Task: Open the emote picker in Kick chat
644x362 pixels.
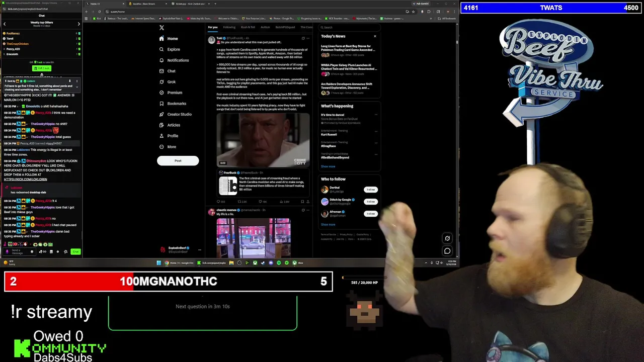Action: click(x=32, y=251)
